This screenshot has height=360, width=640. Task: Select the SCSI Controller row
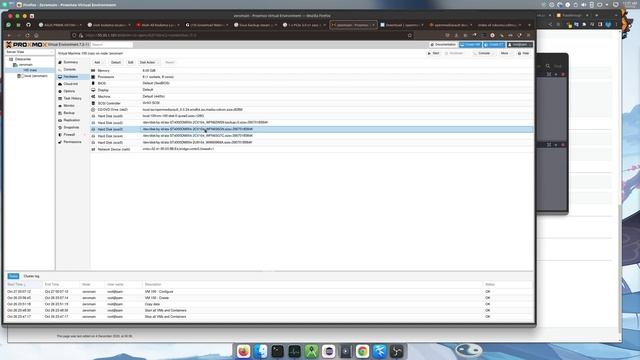click(x=312, y=103)
